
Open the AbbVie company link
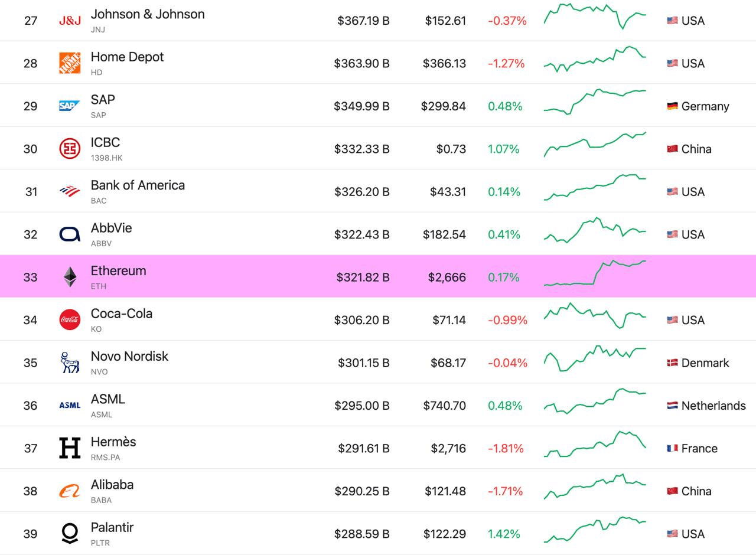click(111, 228)
